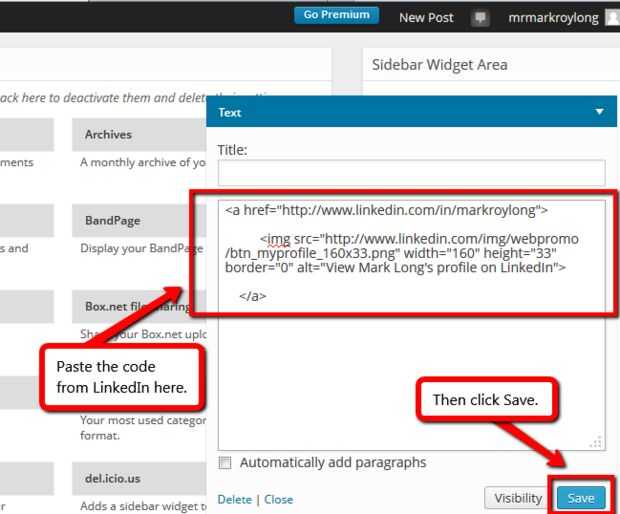Collapse the Text widget with the arrow
620x514 pixels.
(599, 112)
